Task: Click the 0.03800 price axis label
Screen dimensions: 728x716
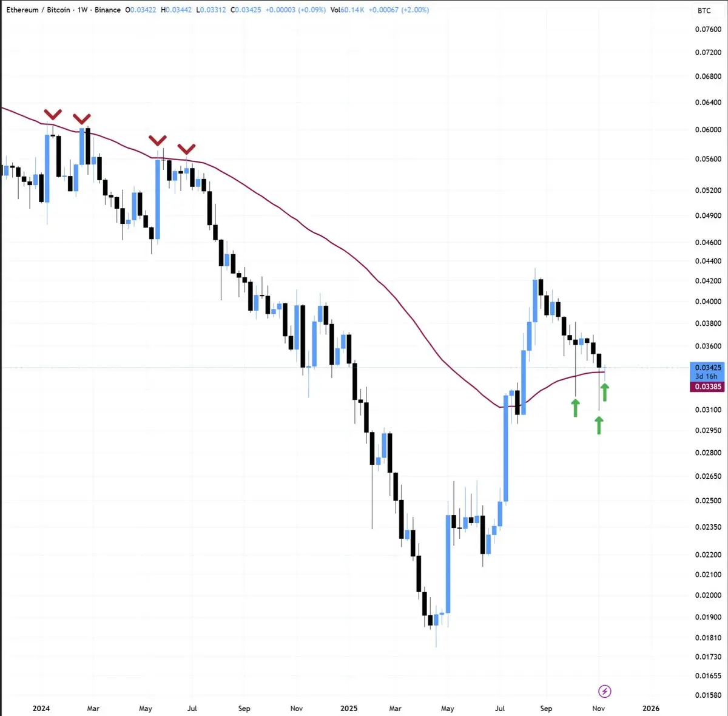Action: 708,323
